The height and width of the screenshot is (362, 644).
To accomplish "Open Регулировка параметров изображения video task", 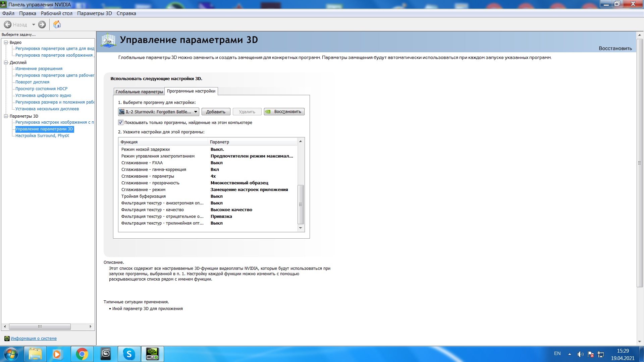I will [55, 55].
